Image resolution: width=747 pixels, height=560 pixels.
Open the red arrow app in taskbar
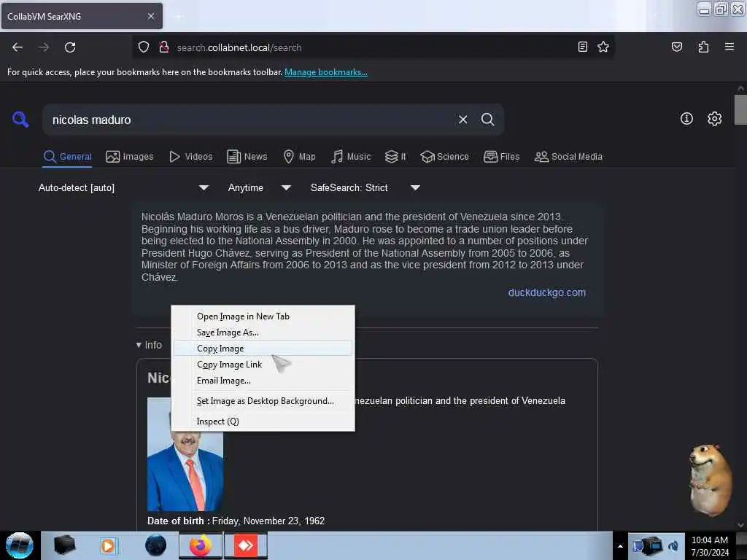tap(246, 545)
